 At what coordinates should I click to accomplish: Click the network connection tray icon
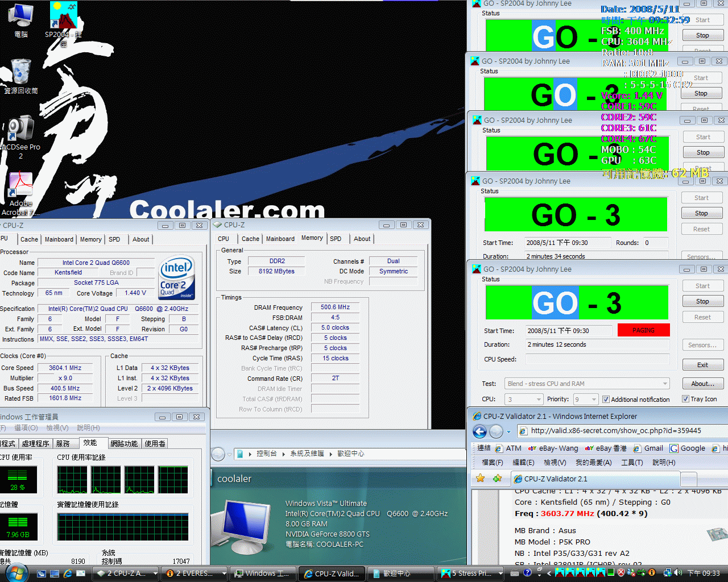pos(667,573)
